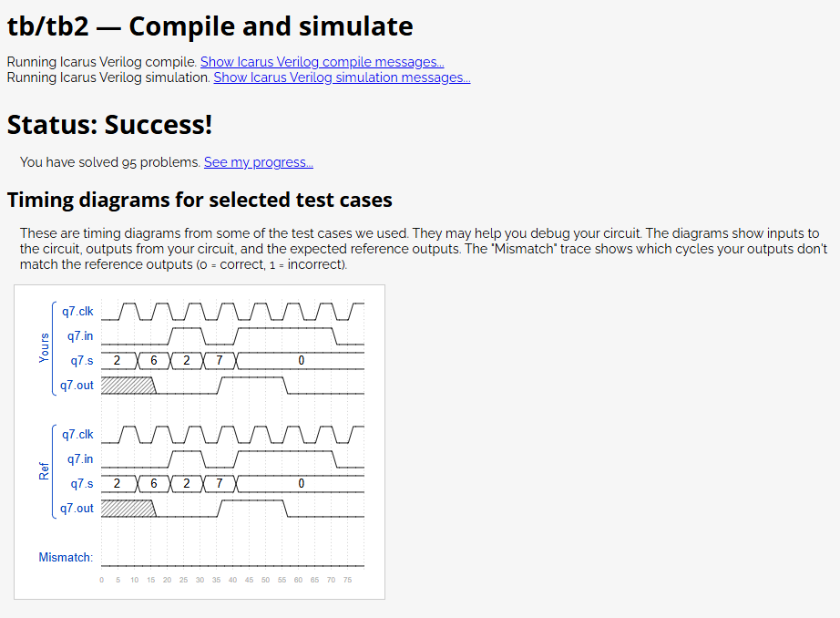Viewport: 840px width, 618px height.
Task: Click the 40 tick on time axis
Action: click(232, 580)
